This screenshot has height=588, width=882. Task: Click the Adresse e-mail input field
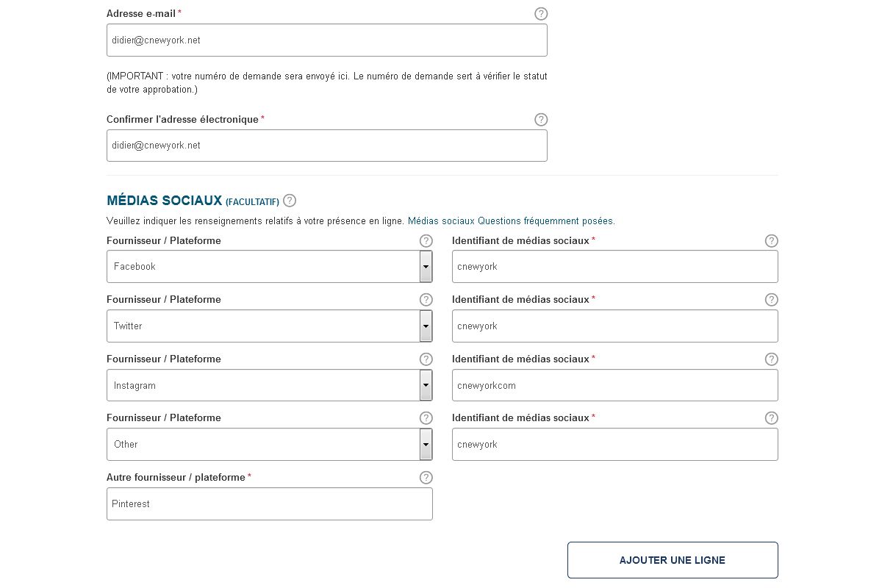[326, 40]
